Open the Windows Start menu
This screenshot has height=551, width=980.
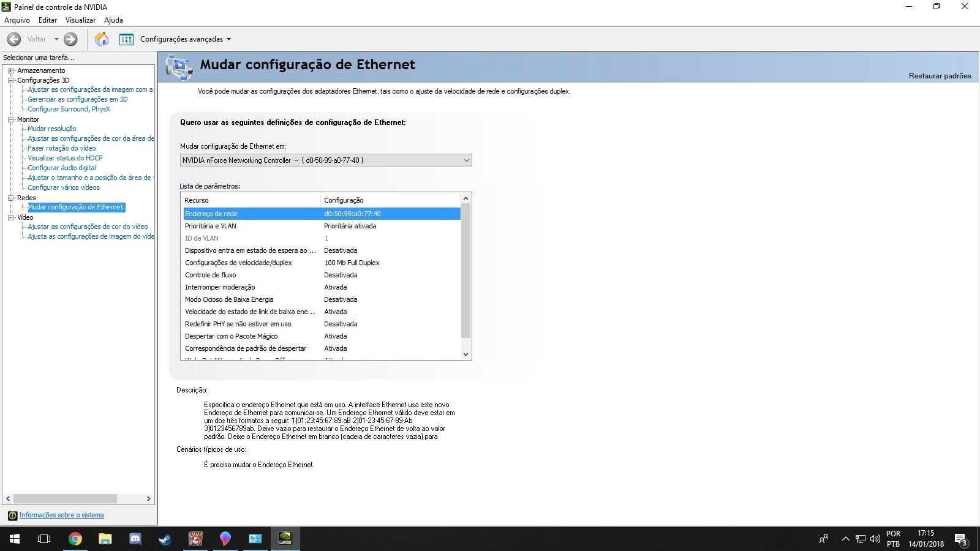click(15, 539)
